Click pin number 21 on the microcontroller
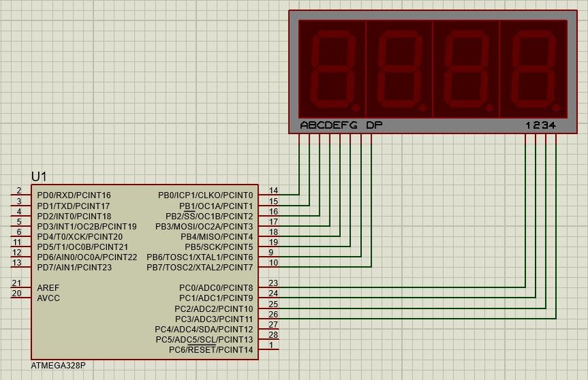588x380 pixels. pos(16,283)
